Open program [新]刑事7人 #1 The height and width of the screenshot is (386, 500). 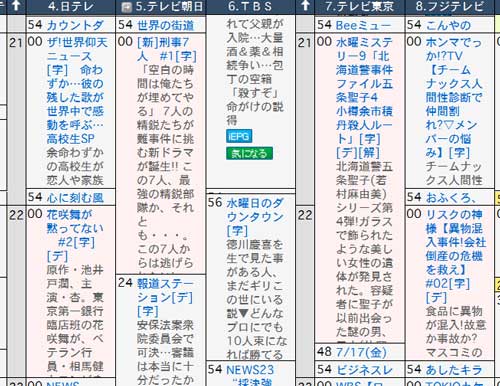167,49
